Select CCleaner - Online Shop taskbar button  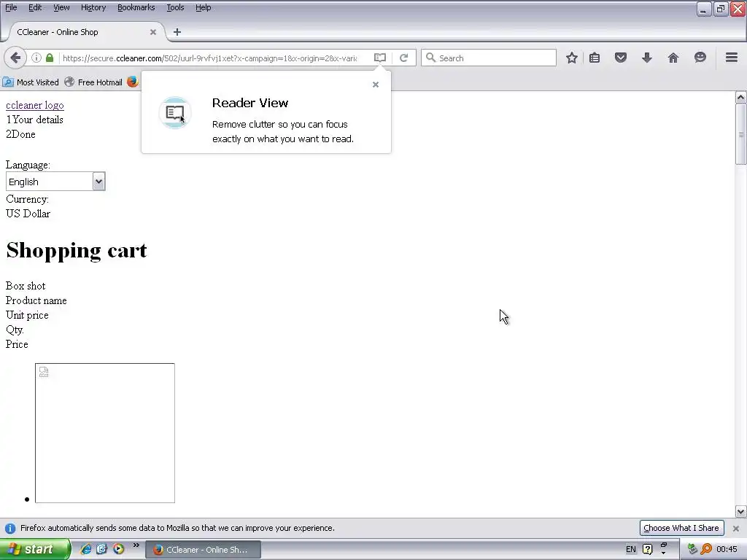point(204,550)
